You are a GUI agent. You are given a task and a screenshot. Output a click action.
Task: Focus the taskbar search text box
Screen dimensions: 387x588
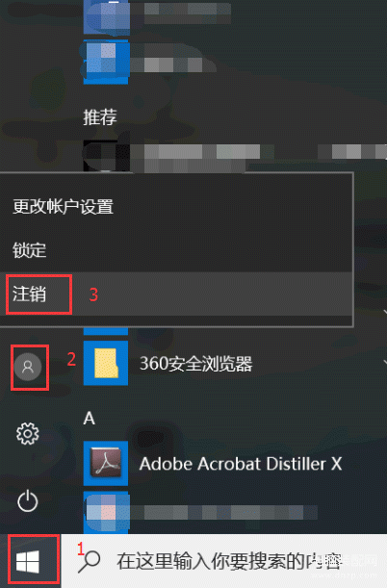click(x=224, y=561)
